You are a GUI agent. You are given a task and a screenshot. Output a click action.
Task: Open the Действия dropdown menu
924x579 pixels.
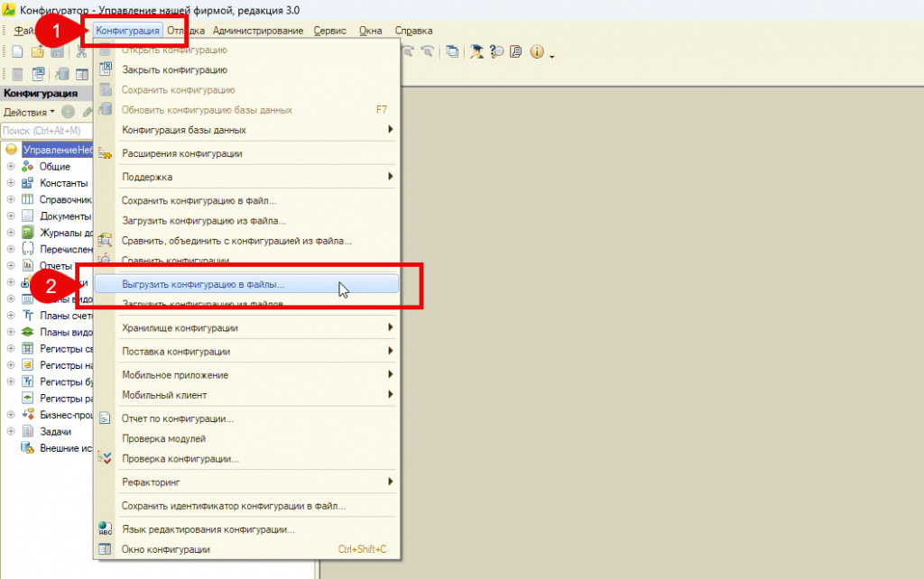(x=29, y=112)
